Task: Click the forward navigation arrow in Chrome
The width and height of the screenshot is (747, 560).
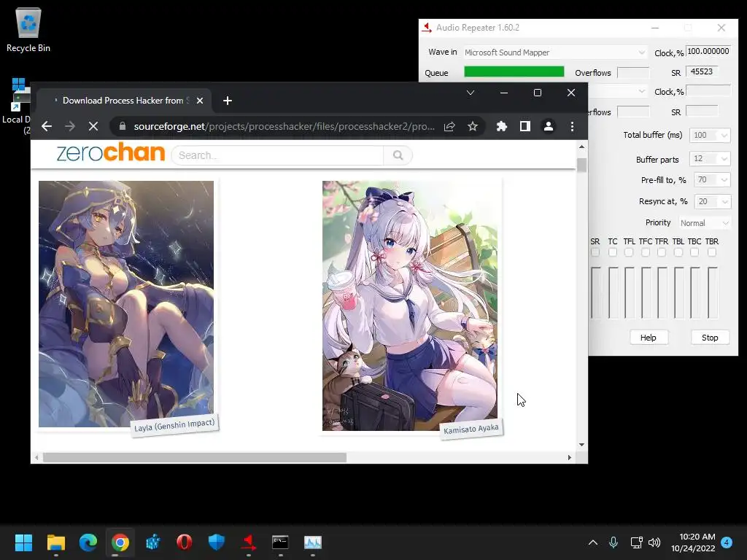Action: click(69, 126)
